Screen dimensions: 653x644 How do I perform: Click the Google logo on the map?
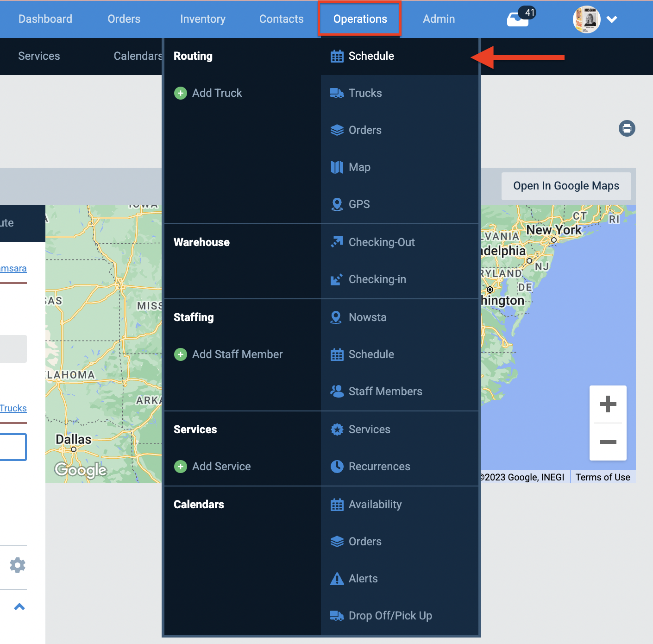point(81,470)
